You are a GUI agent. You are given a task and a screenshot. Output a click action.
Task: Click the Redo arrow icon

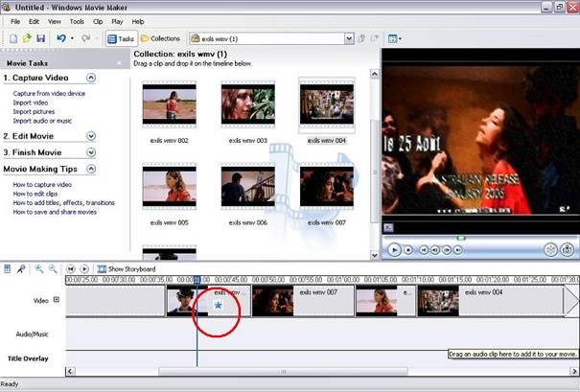86,38
